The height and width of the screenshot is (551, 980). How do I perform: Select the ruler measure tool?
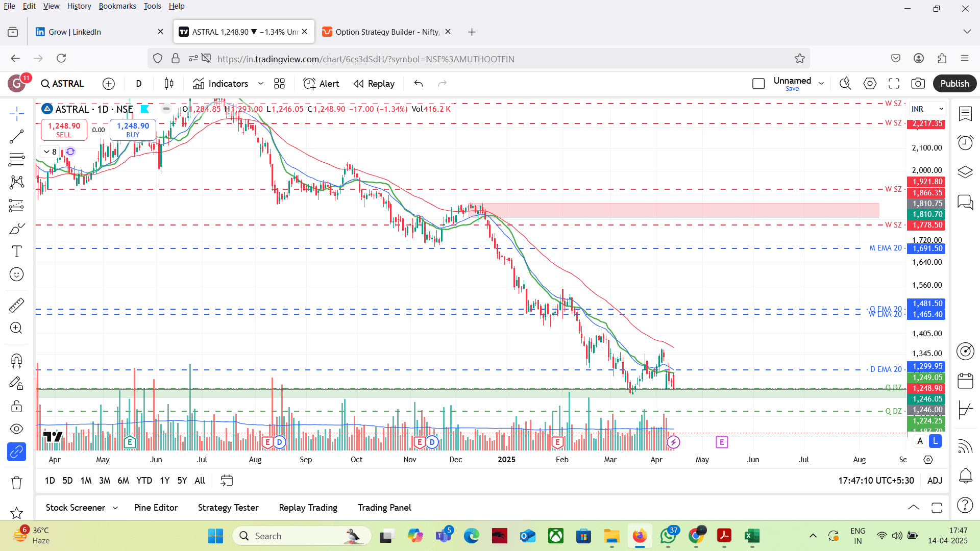[16, 305]
